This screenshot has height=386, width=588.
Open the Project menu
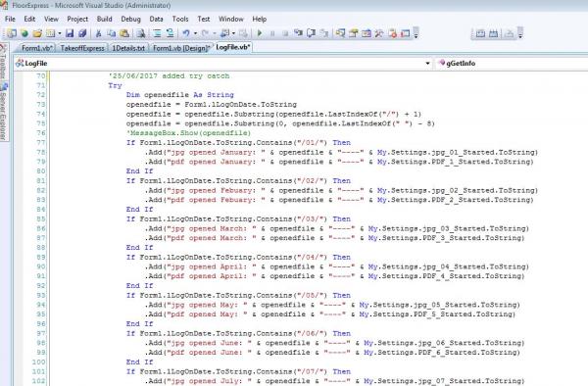tap(77, 20)
